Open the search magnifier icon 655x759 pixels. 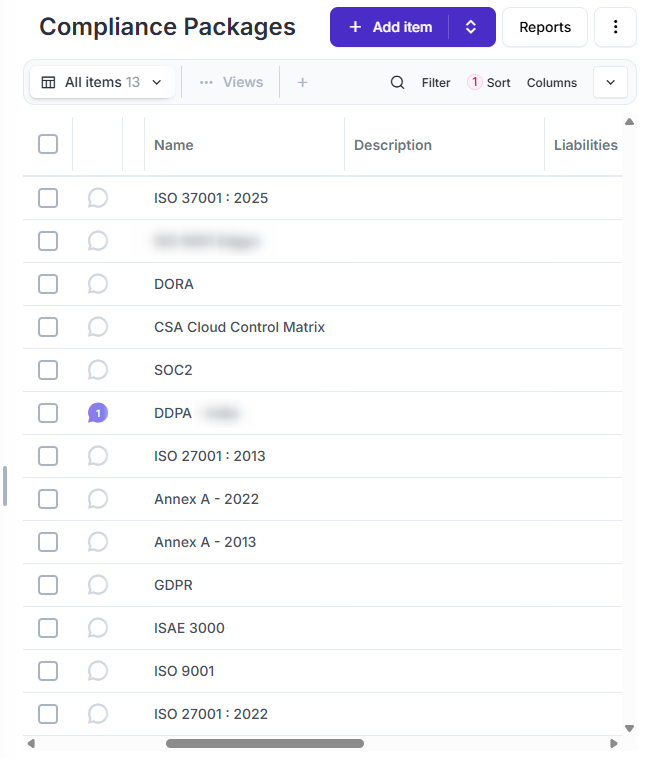pyautogui.click(x=397, y=82)
